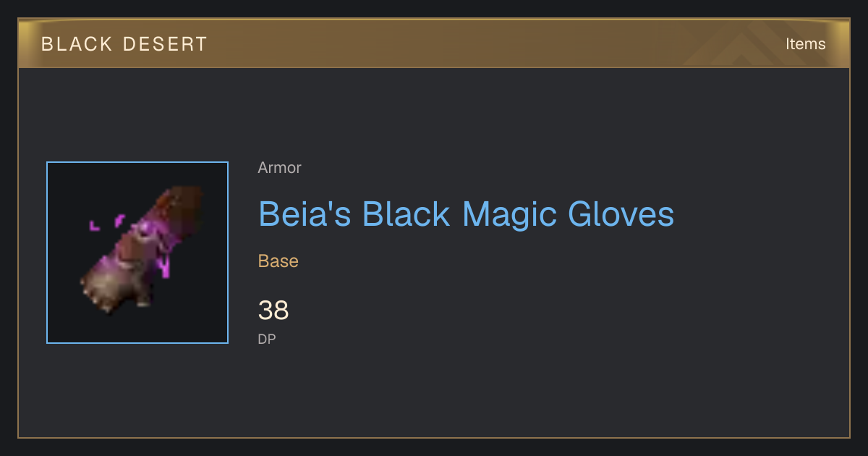Click the Base grade label
Screen dimensions: 868x456
278,261
